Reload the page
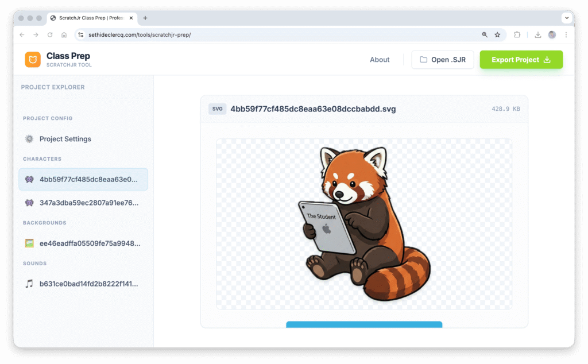This screenshot has height=364, width=588. pos(50,35)
